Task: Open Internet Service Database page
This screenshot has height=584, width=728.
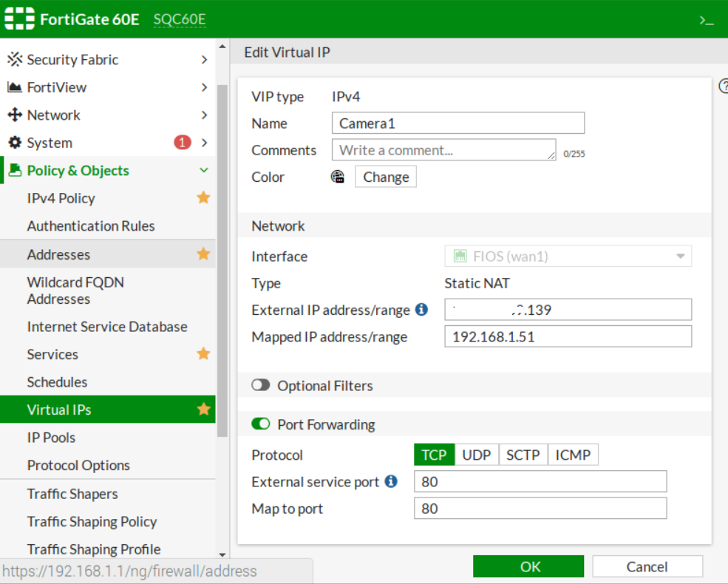Action: [107, 327]
